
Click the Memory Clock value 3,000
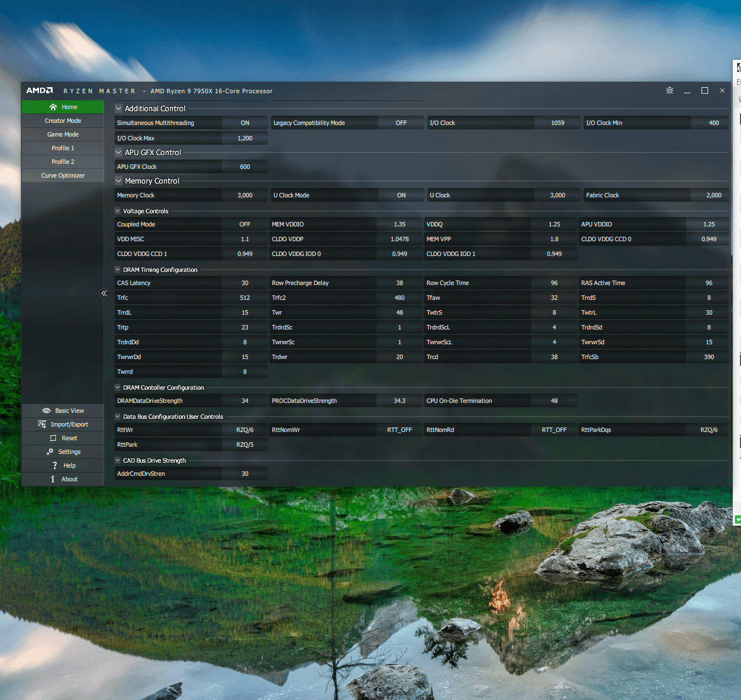coord(245,195)
